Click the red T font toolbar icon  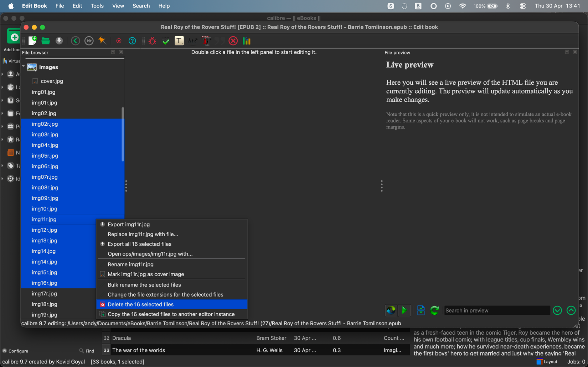click(x=206, y=41)
